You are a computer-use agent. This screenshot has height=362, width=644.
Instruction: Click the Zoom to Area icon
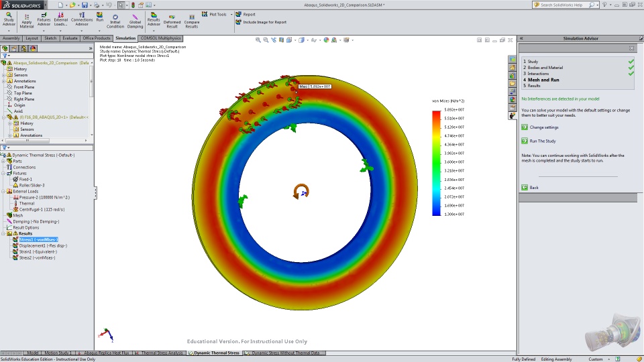pyautogui.click(x=266, y=40)
